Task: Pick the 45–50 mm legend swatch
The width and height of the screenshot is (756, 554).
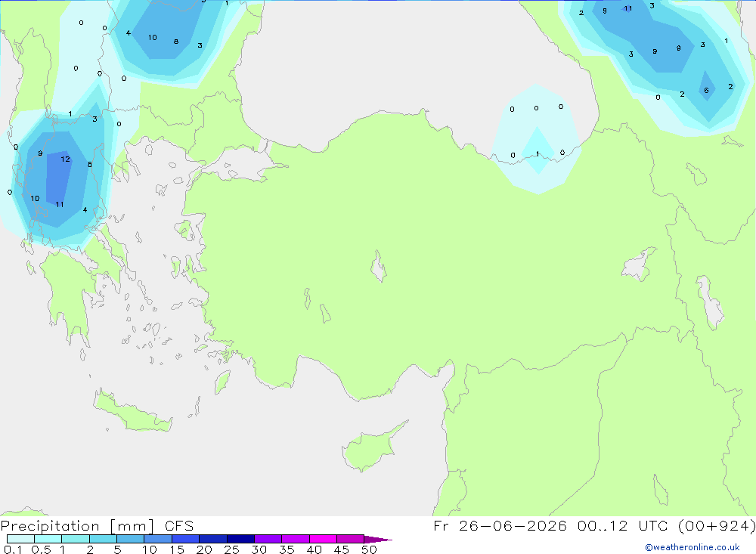Action: [351, 539]
